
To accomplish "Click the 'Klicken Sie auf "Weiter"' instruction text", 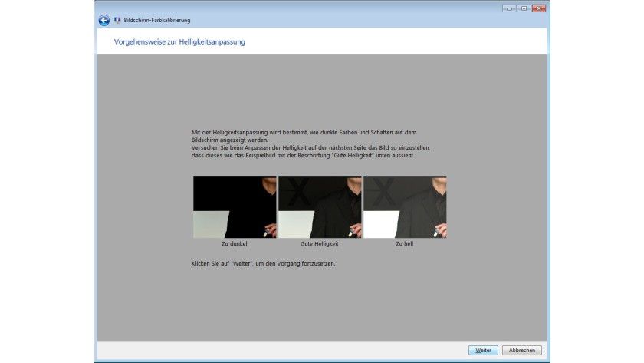I will [263, 263].
